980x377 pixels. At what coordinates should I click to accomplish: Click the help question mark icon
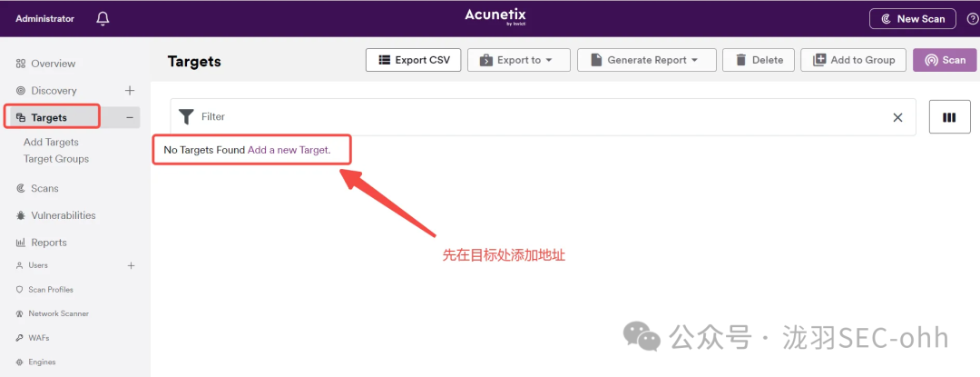coord(973,19)
